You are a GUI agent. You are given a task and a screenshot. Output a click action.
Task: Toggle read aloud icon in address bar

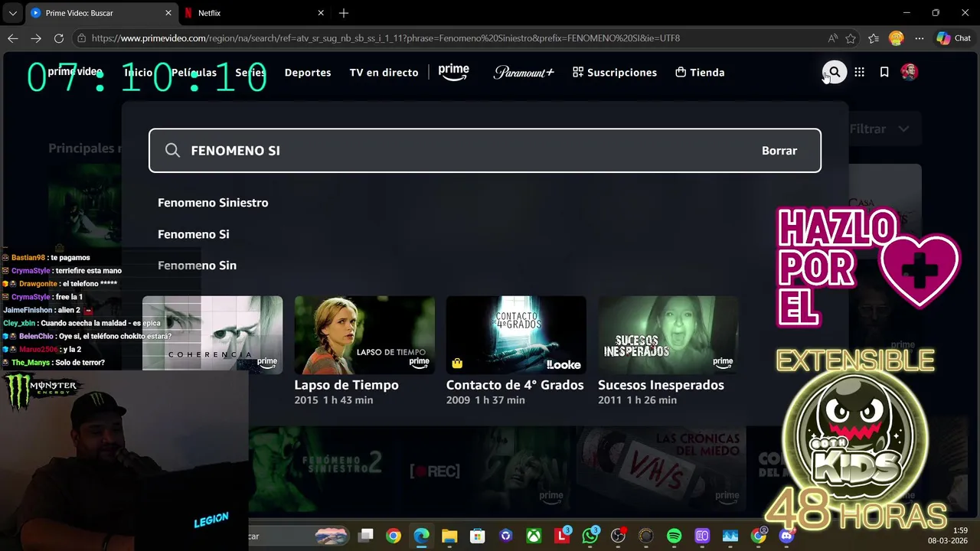pos(832,38)
